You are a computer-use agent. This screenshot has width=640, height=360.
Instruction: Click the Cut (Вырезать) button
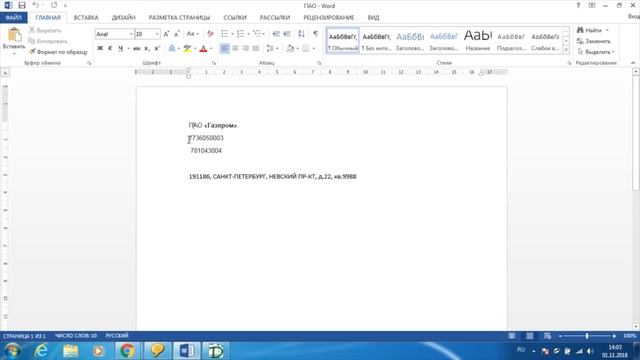coord(45,31)
